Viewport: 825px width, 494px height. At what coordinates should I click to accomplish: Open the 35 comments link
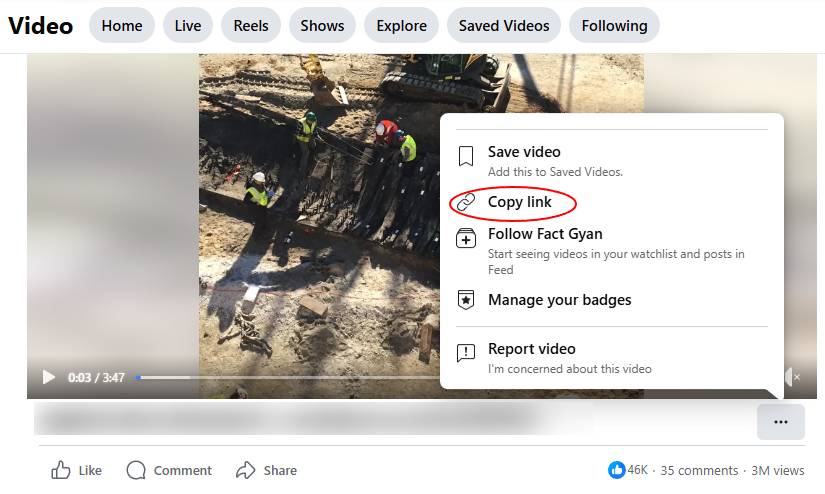[699, 470]
